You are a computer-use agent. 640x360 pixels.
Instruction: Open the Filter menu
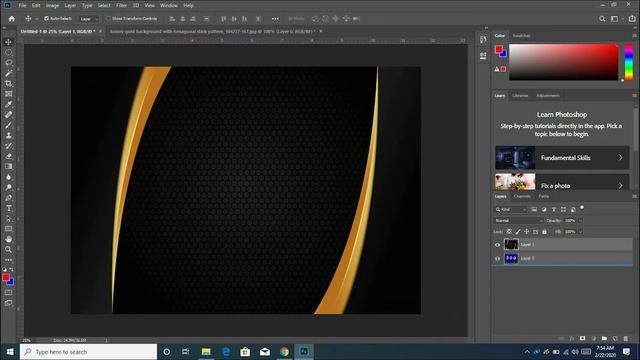point(121,5)
